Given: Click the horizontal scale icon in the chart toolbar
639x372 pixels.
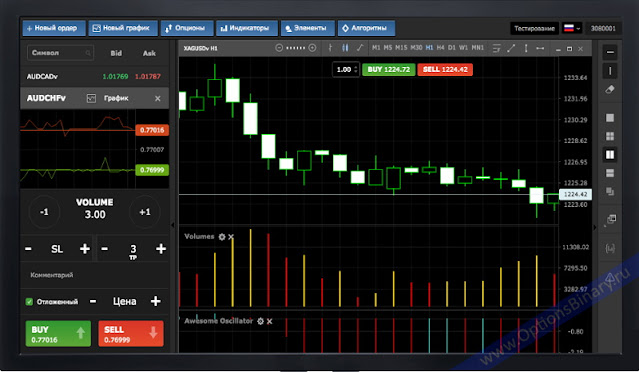Looking at the screenshot, I should click(x=540, y=48).
